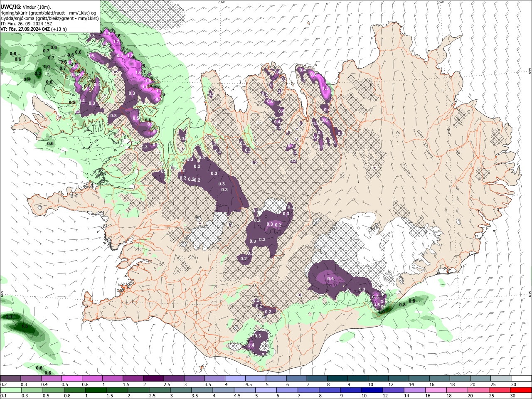Pick deep blue rain swatch between 10 and 12
This screenshot has height=399, width=532.
tap(372, 390)
